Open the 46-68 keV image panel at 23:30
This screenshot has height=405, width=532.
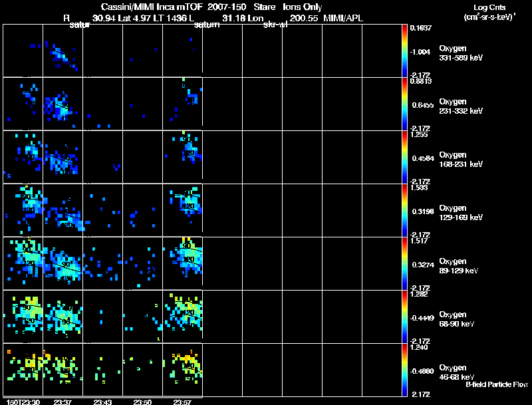[x=23, y=369]
